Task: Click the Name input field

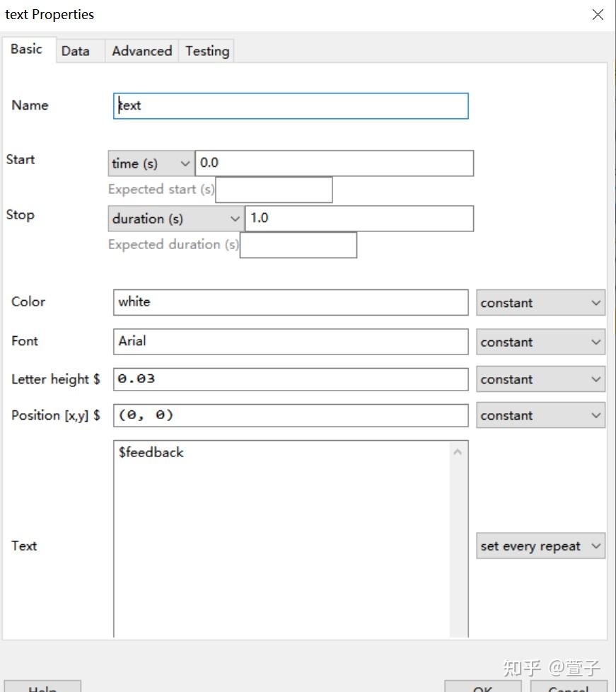Action: [290, 106]
